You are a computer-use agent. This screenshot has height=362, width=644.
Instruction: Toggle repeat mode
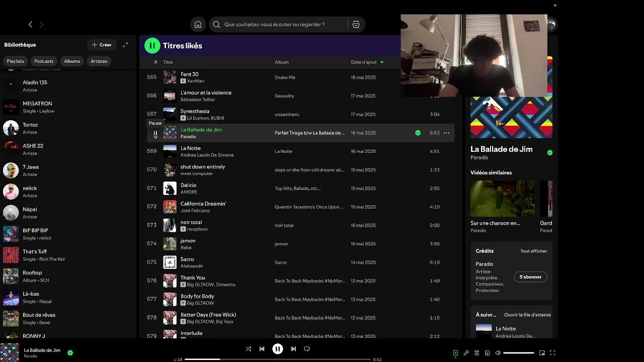(x=307, y=349)
